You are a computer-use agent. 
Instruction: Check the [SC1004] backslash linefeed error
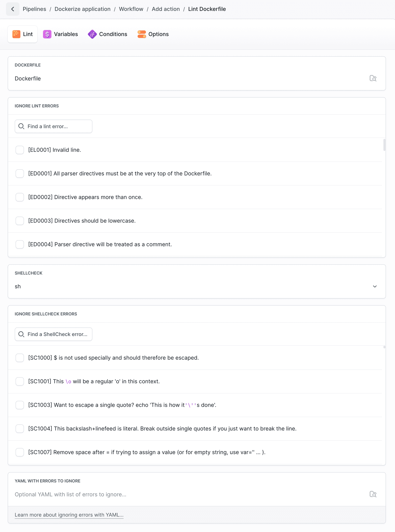pos(20,429)
